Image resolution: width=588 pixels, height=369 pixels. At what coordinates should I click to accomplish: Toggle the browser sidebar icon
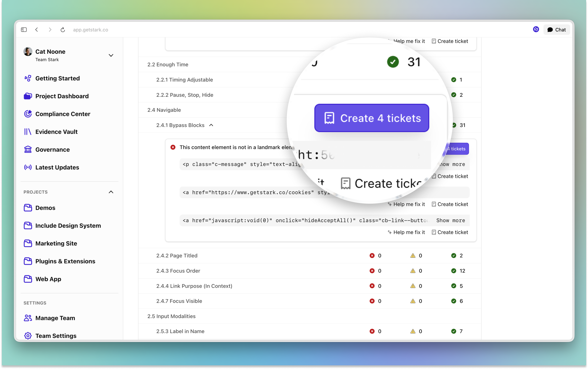tap(24, 29)
